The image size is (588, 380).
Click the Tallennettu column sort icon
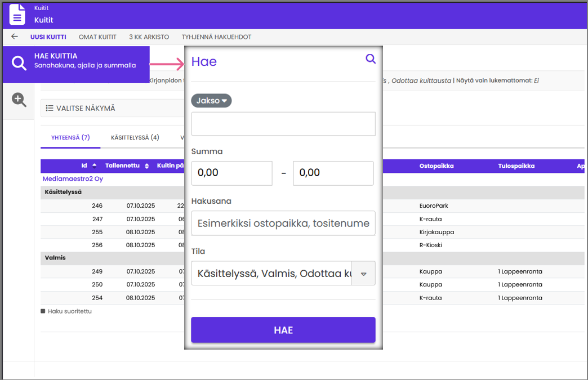click(147, 166)
